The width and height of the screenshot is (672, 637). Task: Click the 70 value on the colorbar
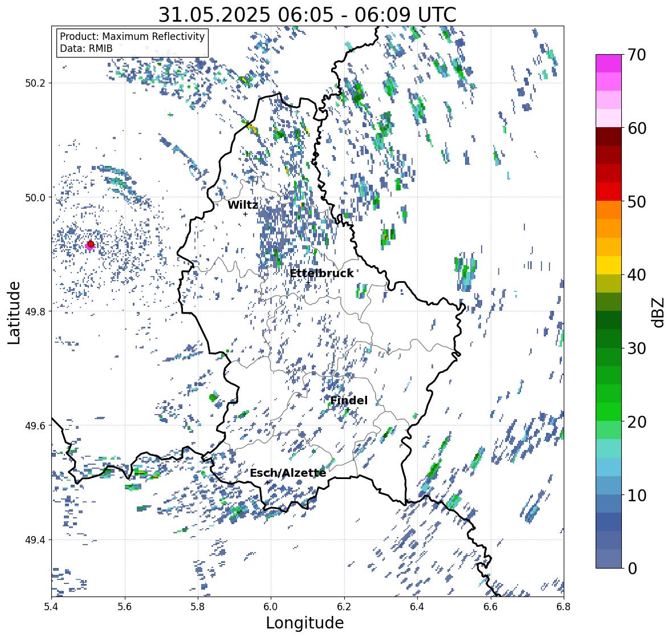click(637, 55)
